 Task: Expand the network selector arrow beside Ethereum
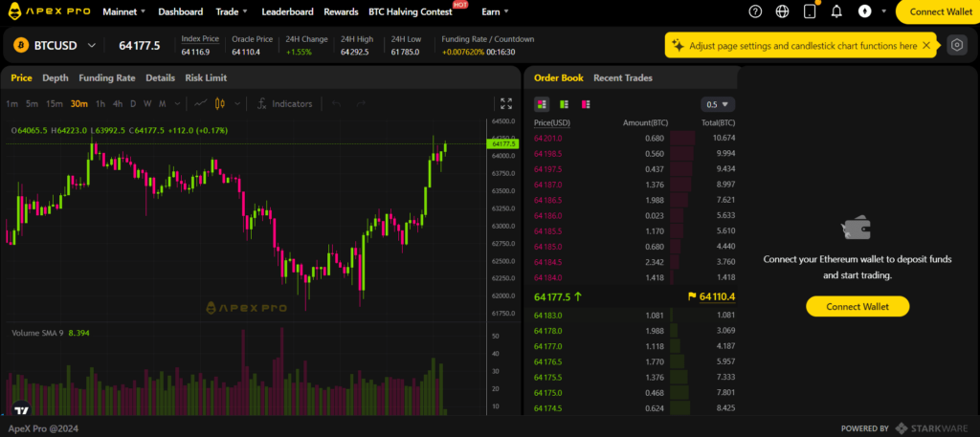[x=883, y=11]
